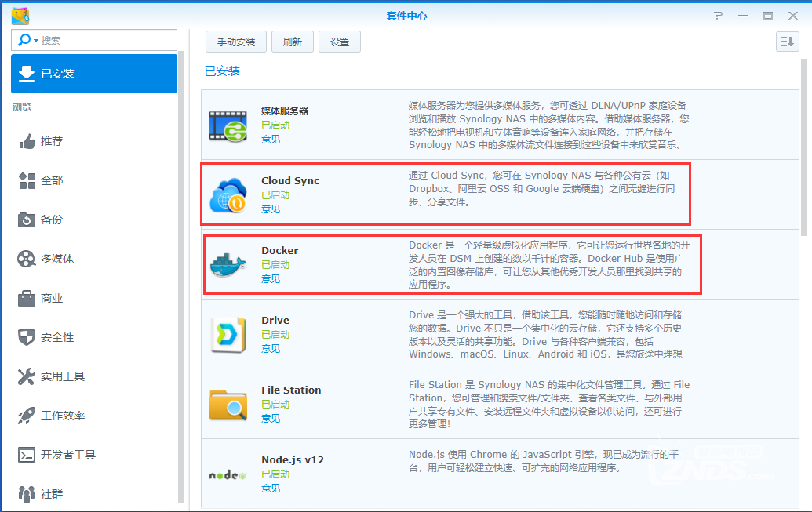
Task: Open the 设置 settings button
Action: [x=340, y=42]
